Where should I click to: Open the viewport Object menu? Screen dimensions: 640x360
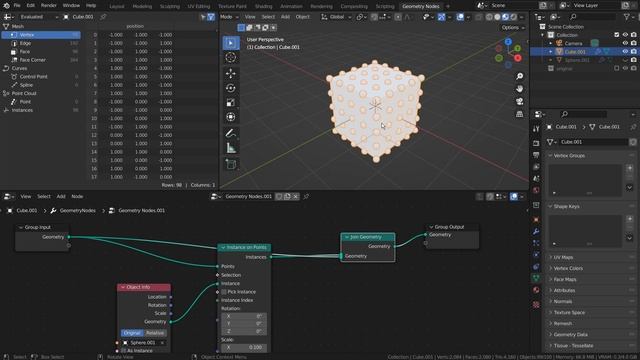tap(302, 17)
